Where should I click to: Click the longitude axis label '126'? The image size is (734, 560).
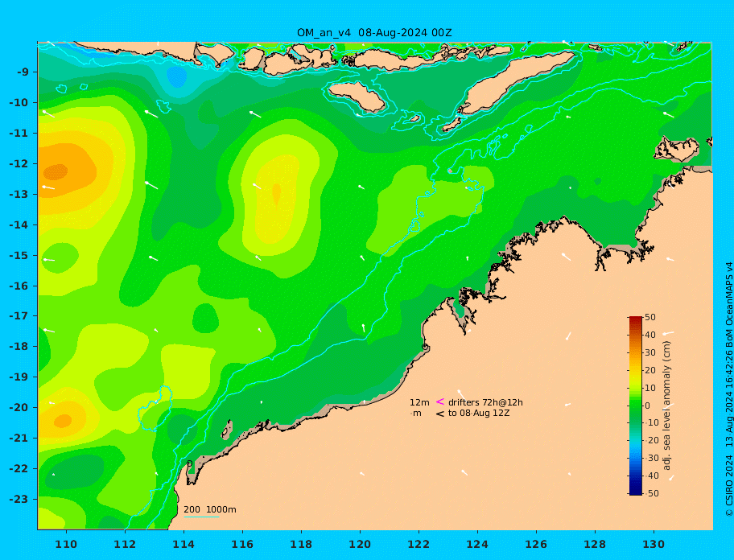(536, 544)
